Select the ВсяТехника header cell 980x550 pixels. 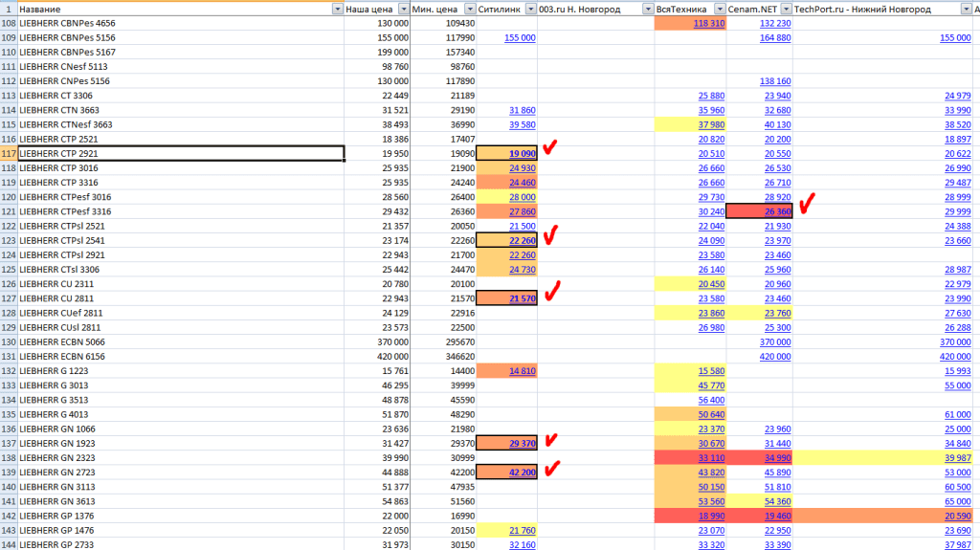pyautogui.click(x=691, y=9)
